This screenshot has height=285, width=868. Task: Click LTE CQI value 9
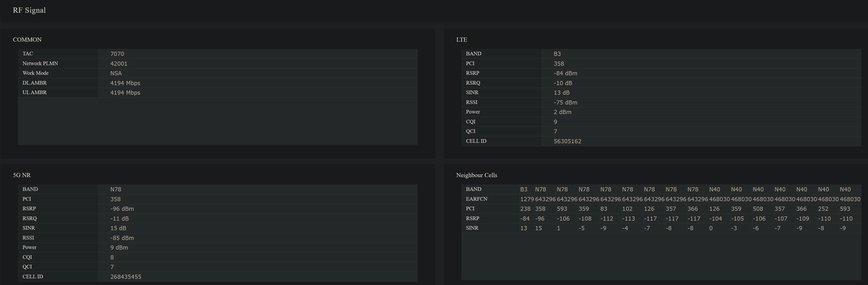(555, 122)
